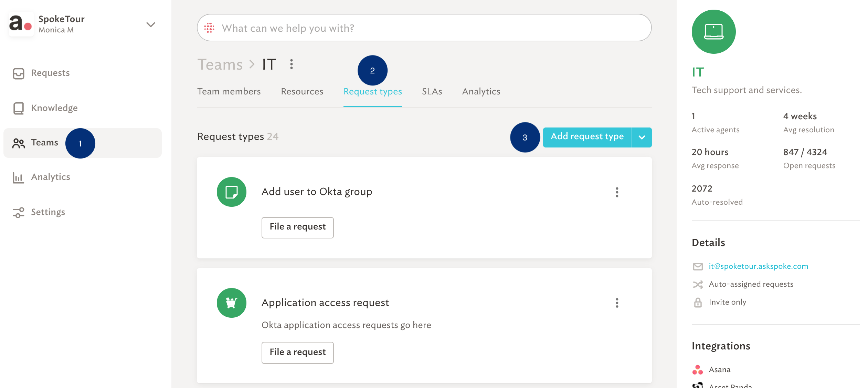Open the 'Add user to Okta group' title

tap(317, 192)
